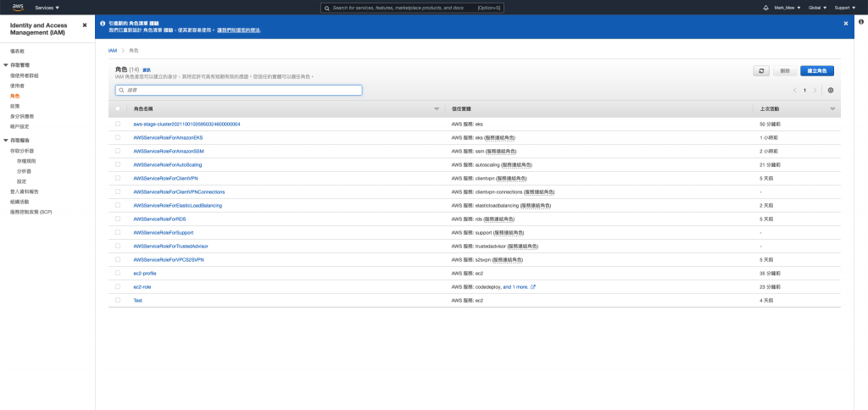Focus the top AWS search bar
This screenshot has width=868, height=410.
coord(413,8)
